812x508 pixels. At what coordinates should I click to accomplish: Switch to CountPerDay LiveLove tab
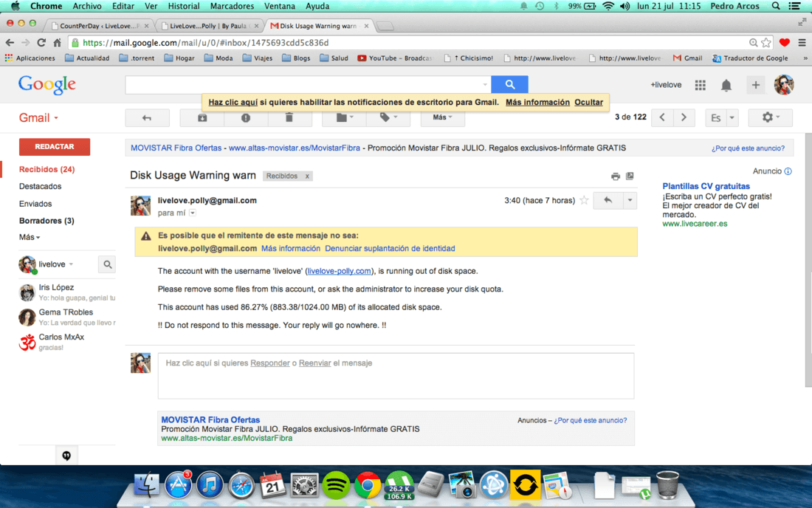click(x=98, y=26)
